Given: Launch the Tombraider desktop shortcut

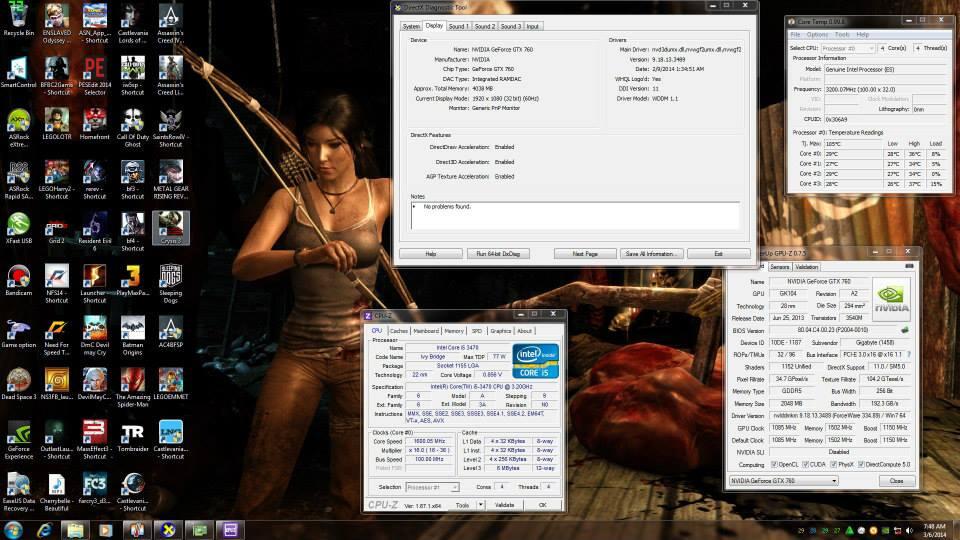Looking at the screenshot, I should [x=132, y=437].
